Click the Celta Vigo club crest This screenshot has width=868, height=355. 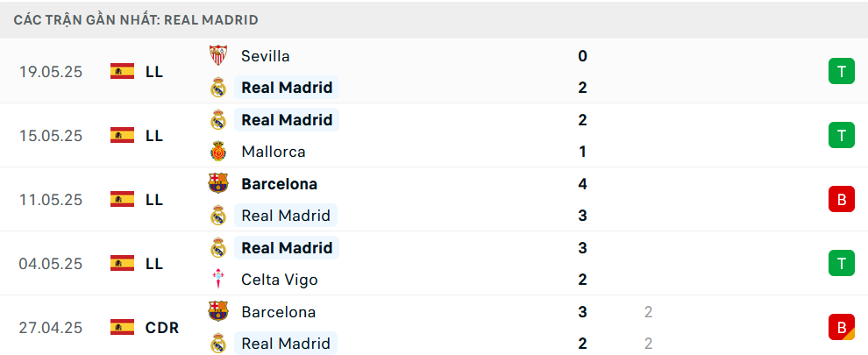218,280
